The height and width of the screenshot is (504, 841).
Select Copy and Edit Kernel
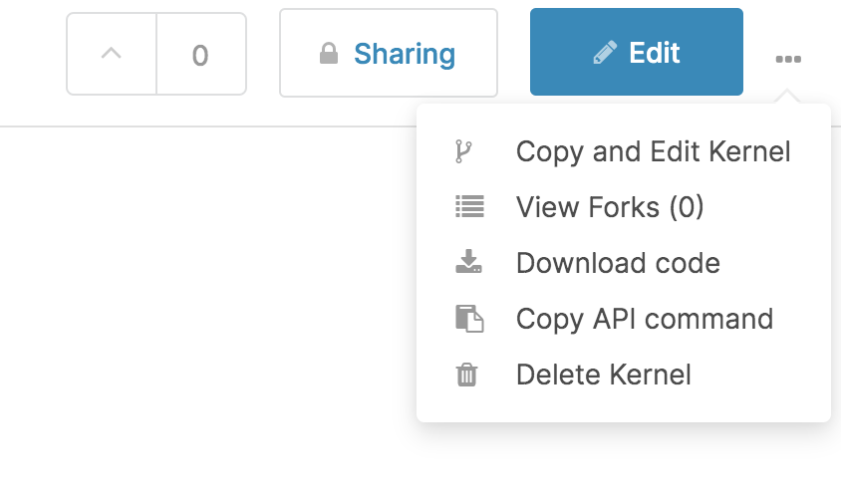coord(624,151)
